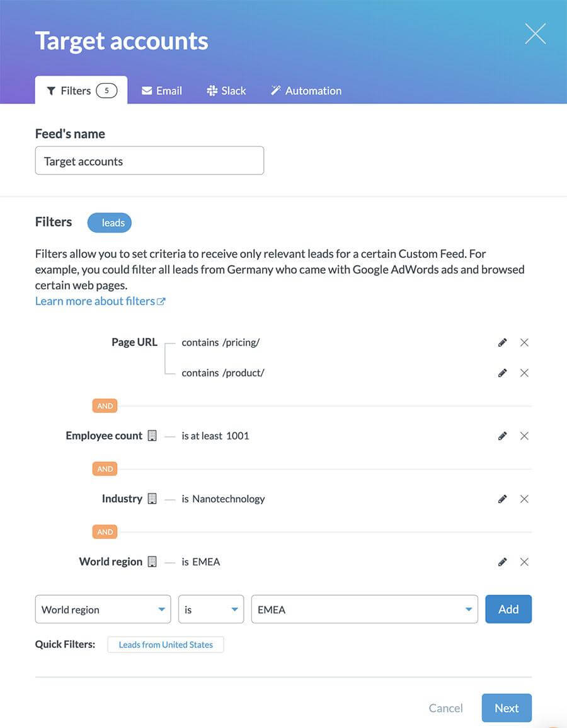Toggle the leads badge next to Filters heading

pyautogui.click(x=109, y=222)
